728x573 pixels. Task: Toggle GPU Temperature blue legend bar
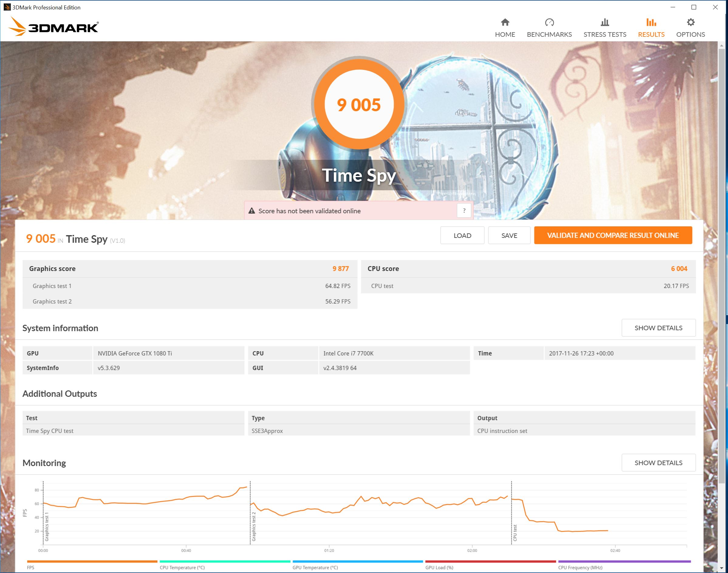coord(357,561)
